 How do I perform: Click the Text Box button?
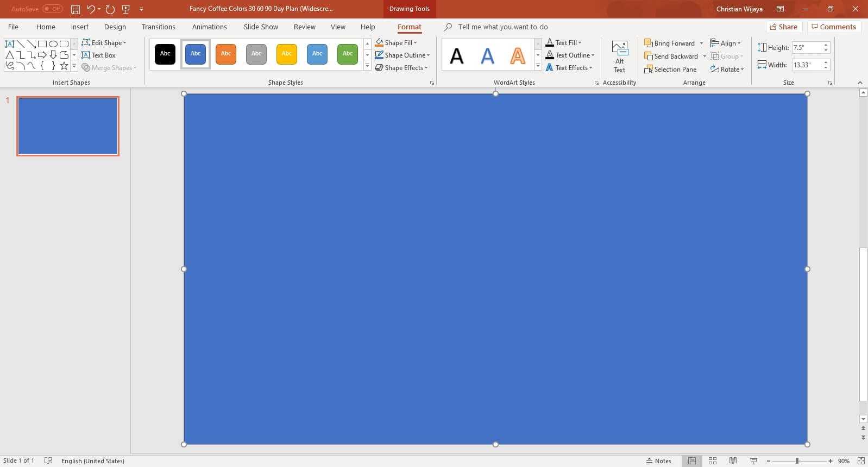point(99,55)
